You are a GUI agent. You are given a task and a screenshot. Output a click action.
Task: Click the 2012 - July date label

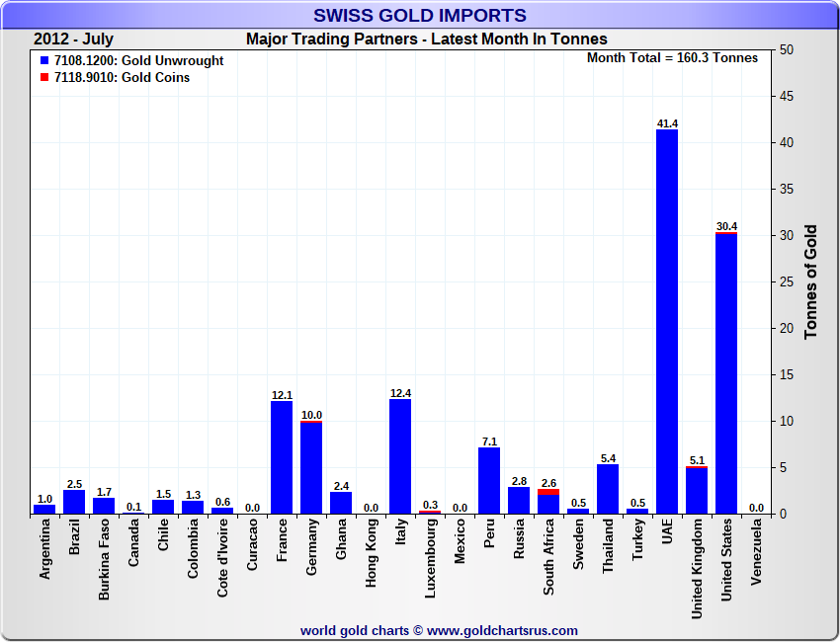(73, 40)
